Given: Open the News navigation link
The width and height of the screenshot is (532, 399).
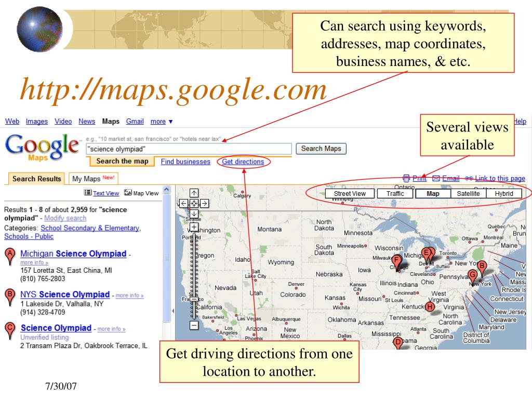Looking at the screenshot, I should click(x=87, y=121).
